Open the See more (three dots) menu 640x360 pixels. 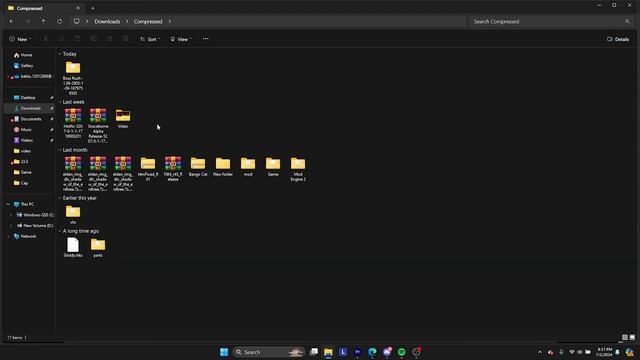pos(205,39)
